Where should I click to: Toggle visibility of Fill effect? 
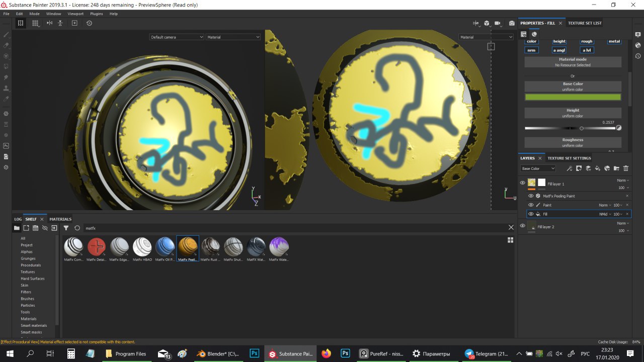click(531, 214)
